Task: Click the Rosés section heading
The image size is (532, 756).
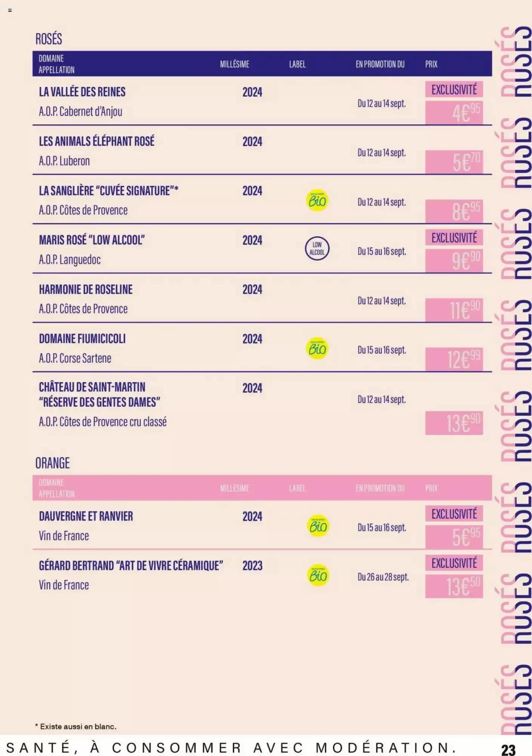Action: pos(49,39)
